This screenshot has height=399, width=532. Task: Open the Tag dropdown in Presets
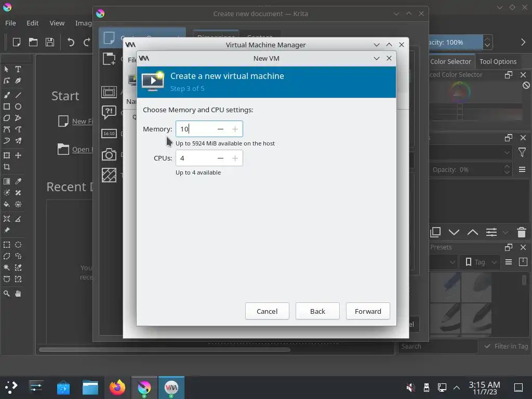[x=481, y=262]
